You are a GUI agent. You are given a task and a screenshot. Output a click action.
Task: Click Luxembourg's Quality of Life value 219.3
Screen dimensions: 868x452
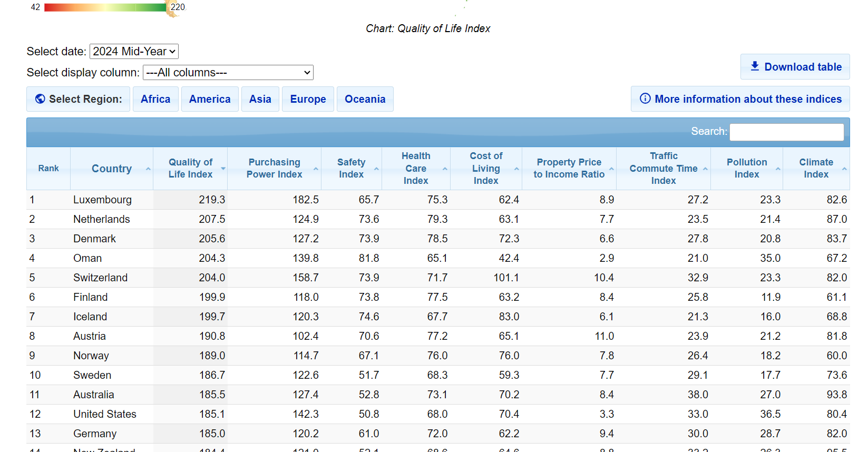(x=212, y=200)
